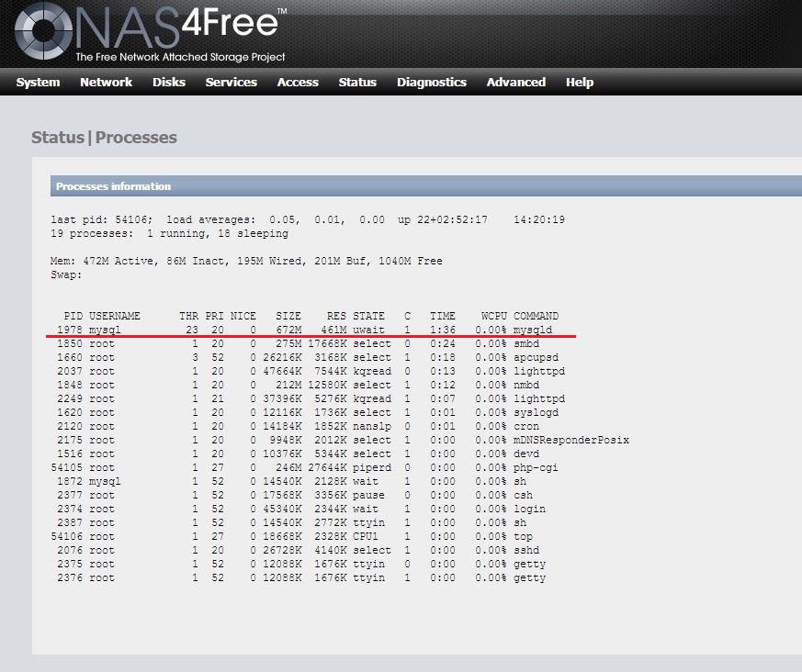Click the '19 processes: 1 running' line
Screen dimensions: 802x672
(169, 233)
